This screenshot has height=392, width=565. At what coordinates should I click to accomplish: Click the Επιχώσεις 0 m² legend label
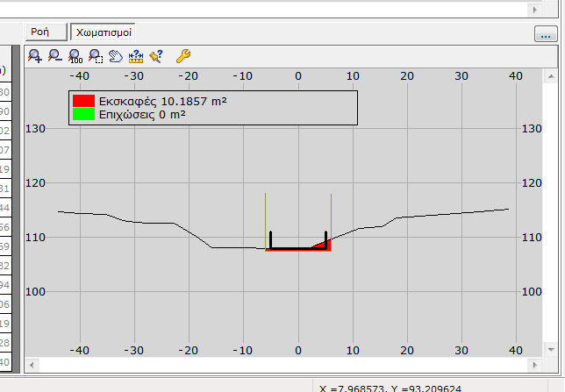pyautogui.click(x=141, y=114)
